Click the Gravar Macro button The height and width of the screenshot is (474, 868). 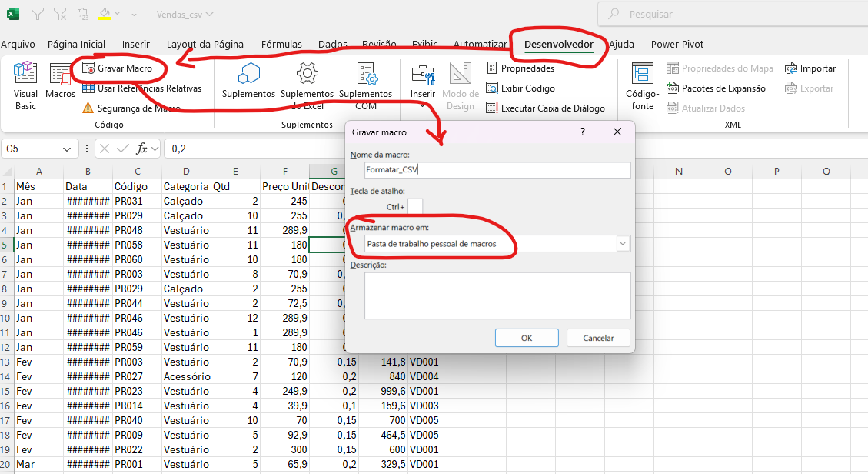(x=123, y=68)
